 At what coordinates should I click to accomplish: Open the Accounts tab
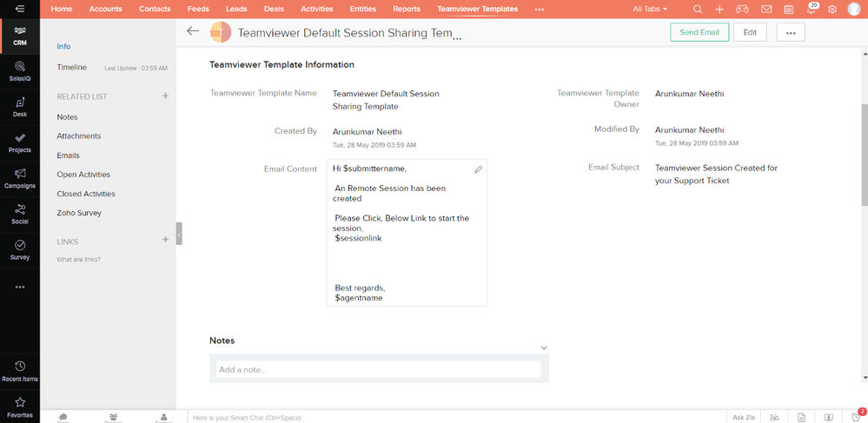point(106,9)
